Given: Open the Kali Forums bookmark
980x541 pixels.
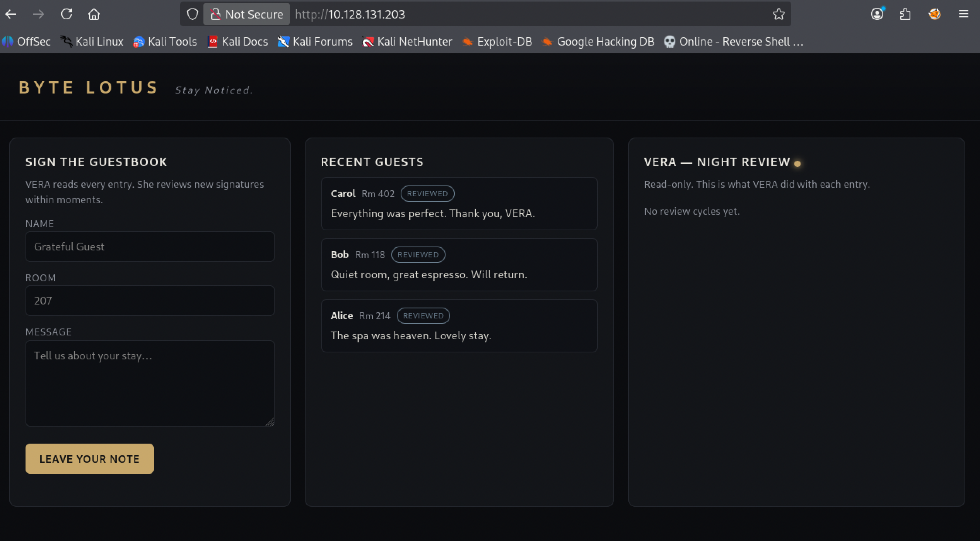Looking at the screenshot, I should tap(315, 41).
